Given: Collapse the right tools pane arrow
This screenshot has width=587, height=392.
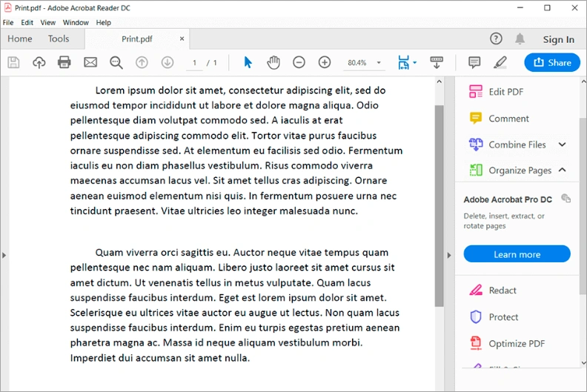Looking at the screenshot, I should point(449,256).
